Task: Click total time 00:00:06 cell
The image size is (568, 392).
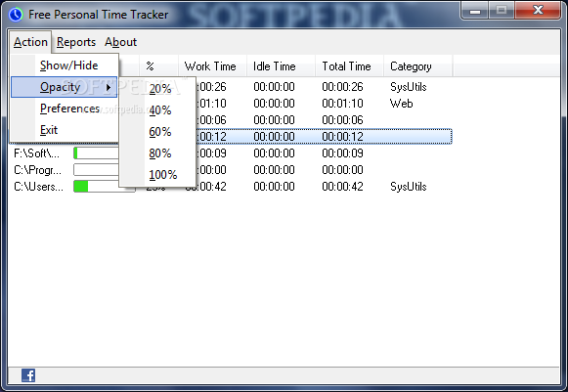Action: (342, 120)
